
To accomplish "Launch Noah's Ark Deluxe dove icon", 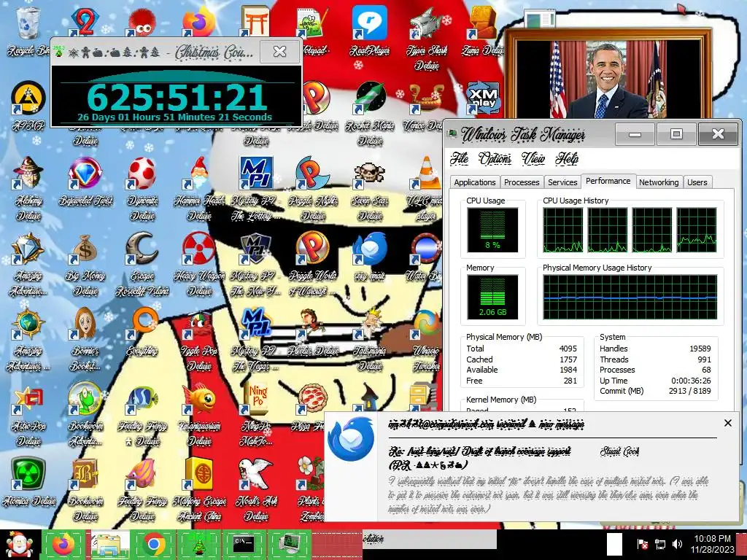I will pos(256,474).
